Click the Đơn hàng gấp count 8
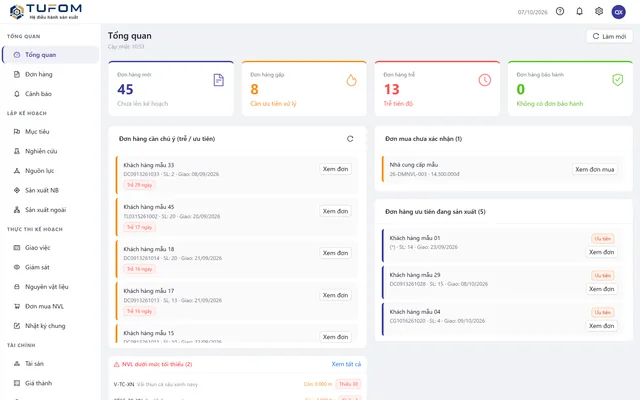Image resolution: width=640 pixels, height=400 pixels. [254, 89]
